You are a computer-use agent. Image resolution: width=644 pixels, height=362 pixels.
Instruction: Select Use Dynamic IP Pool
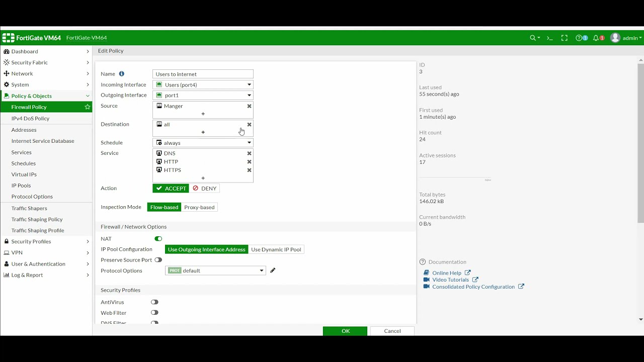pyautogui.click(x=276, y=249)
